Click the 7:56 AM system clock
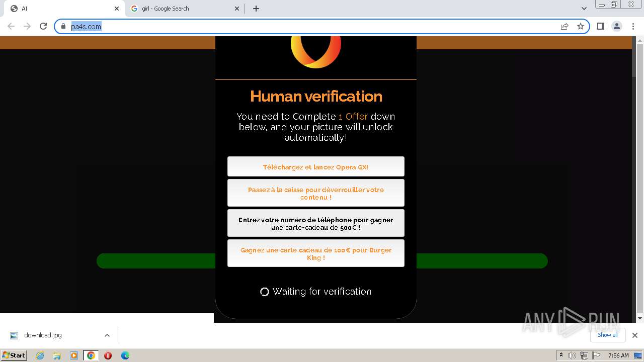The width and height of the screenshot is (644, 362). [618, 355]
